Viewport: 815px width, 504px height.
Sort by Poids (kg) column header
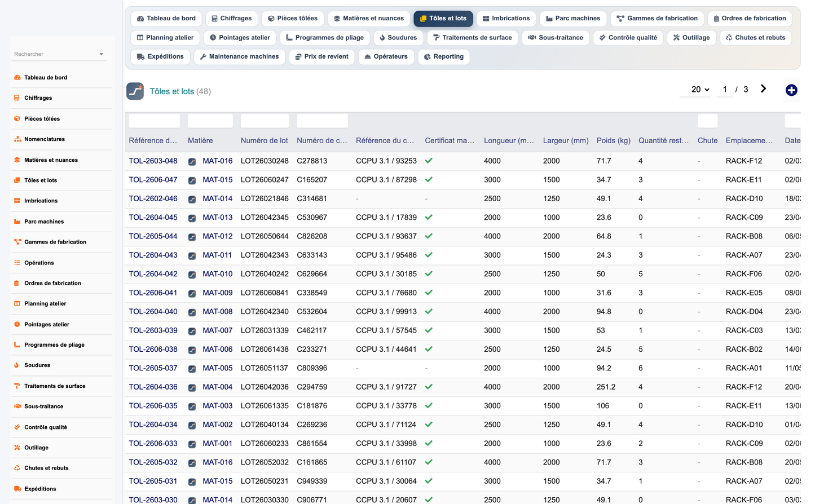(614, 140)
